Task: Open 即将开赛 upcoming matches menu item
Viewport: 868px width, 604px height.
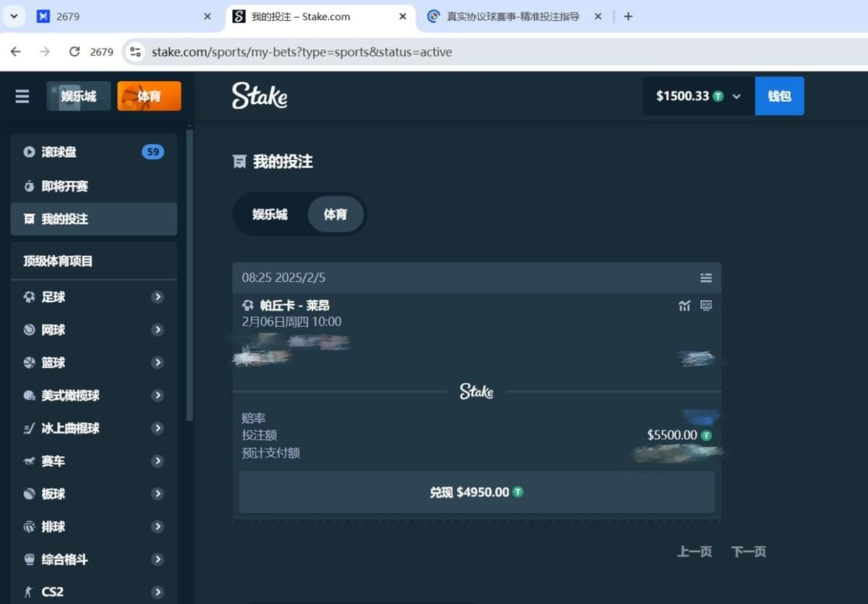Action: click(x=94, y=187)
